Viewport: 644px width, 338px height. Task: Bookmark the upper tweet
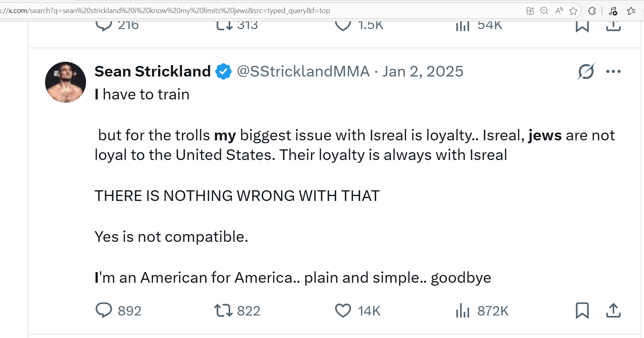click(582, 25)
